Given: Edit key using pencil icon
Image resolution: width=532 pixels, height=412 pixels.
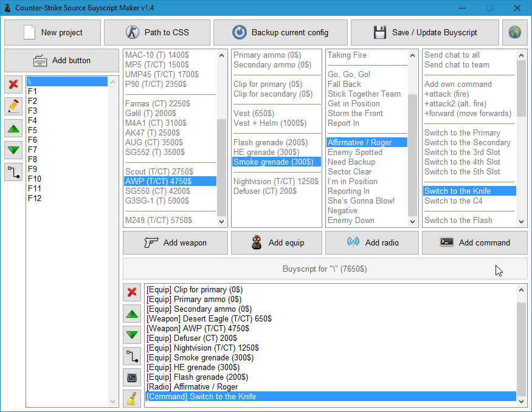Looking at the screenshot, I should coord(13,106).
